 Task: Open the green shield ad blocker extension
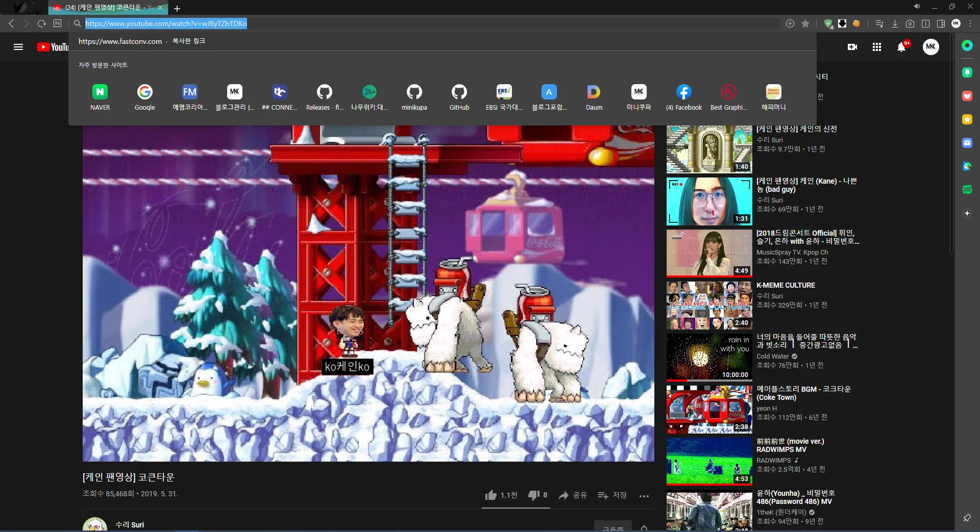[828, 23]
